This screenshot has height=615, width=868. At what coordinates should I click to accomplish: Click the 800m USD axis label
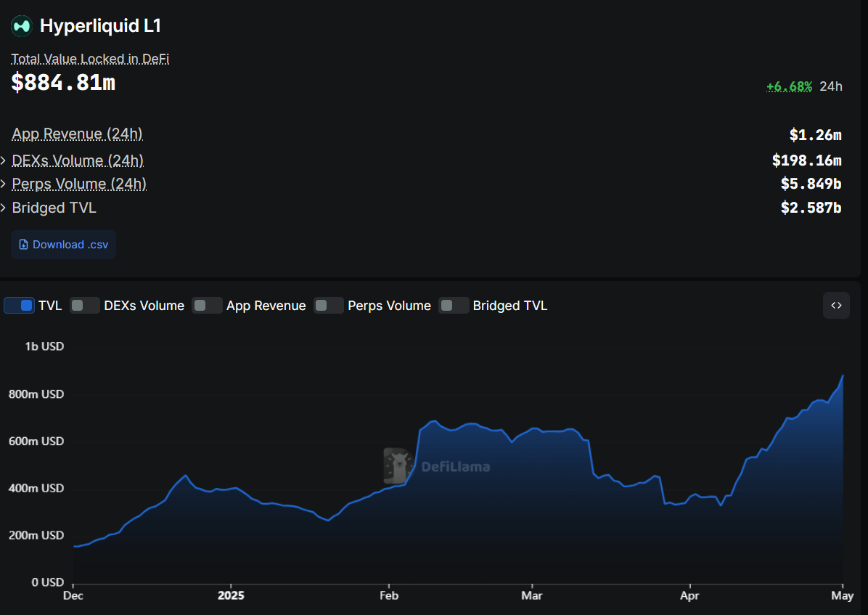[x=36, y=394]
